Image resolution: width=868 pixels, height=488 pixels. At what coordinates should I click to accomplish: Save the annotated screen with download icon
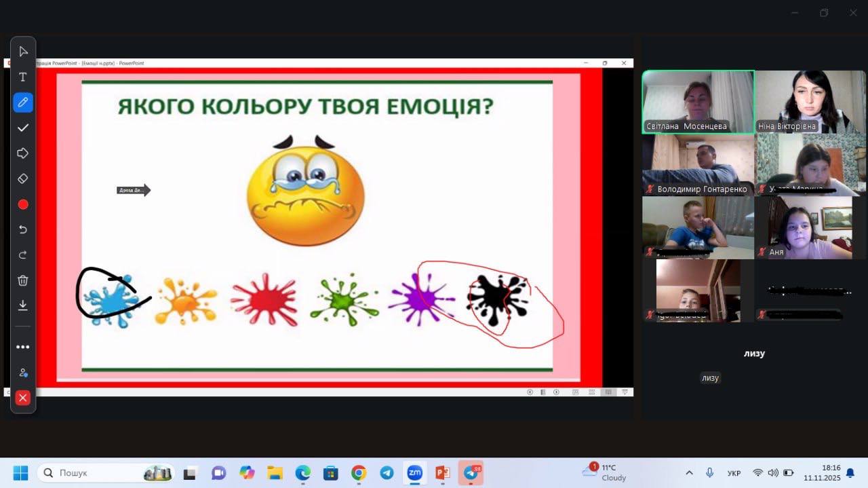23,305
